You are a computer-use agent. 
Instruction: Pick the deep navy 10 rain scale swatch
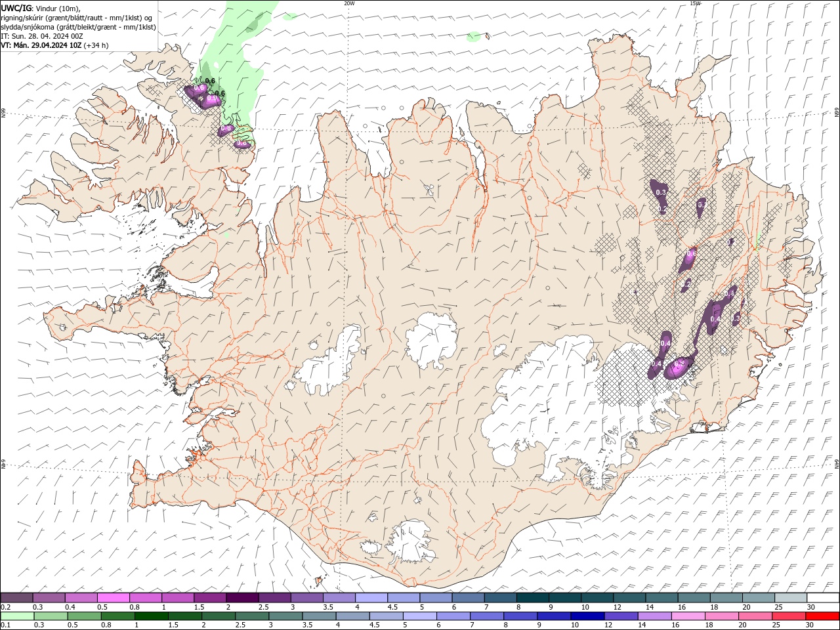pyautogui.click(x=587, y=616)
